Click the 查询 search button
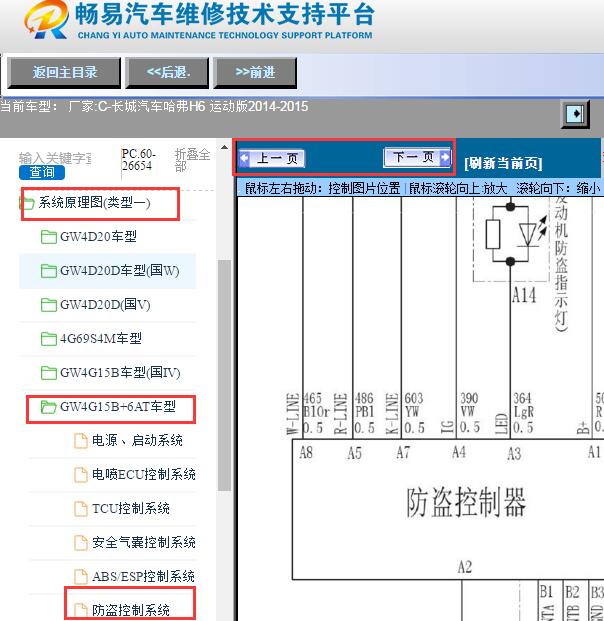Viewport: 604px width, 621px height. [x=42, y=172]
